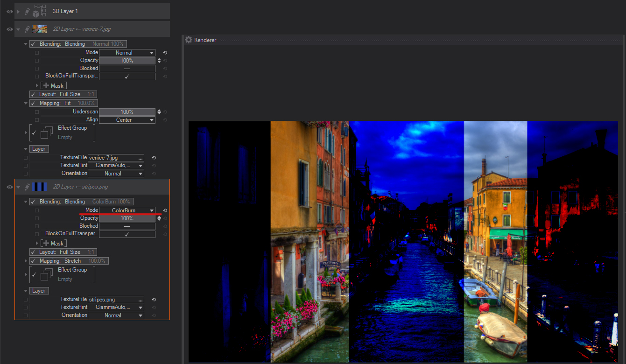
Task: Click the plus icon to add Mask on venice-7.jpg layer
Action: pos(46,86)
